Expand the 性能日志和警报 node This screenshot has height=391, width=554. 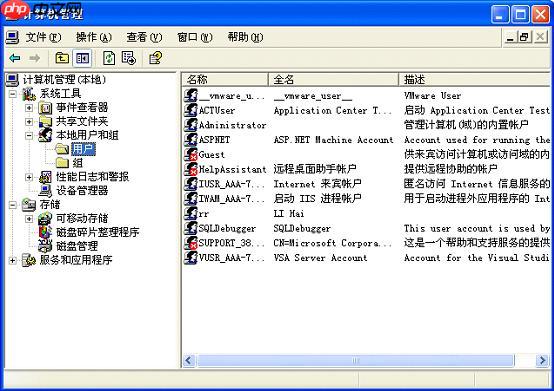click(x=29, y=177)
